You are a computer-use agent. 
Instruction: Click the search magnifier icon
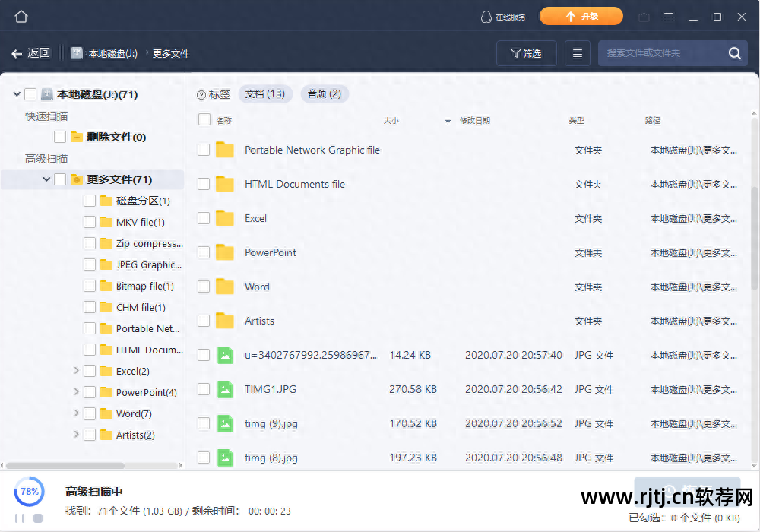point(734,53)
